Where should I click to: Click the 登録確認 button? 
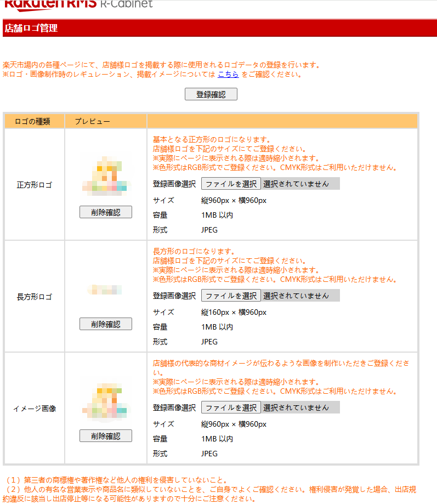211,94
